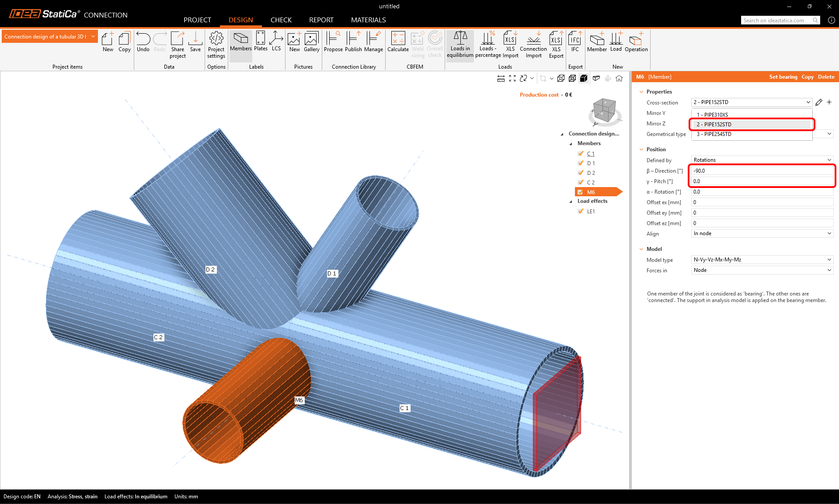Open the Model type dropdown
839x504 pixels.
762,260
